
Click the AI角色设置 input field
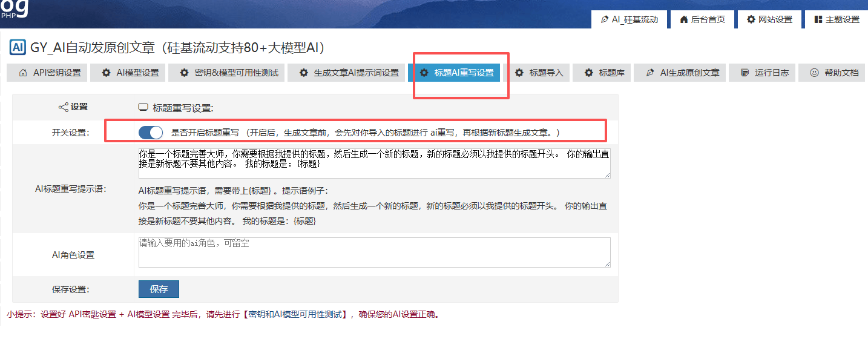coord(374,252)
